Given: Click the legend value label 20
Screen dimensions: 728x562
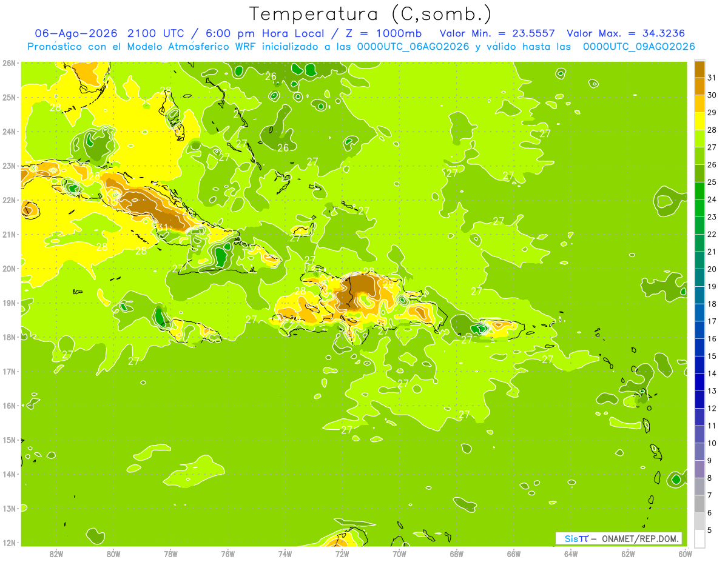Looking at the screenshot, I should coord(712,269).
